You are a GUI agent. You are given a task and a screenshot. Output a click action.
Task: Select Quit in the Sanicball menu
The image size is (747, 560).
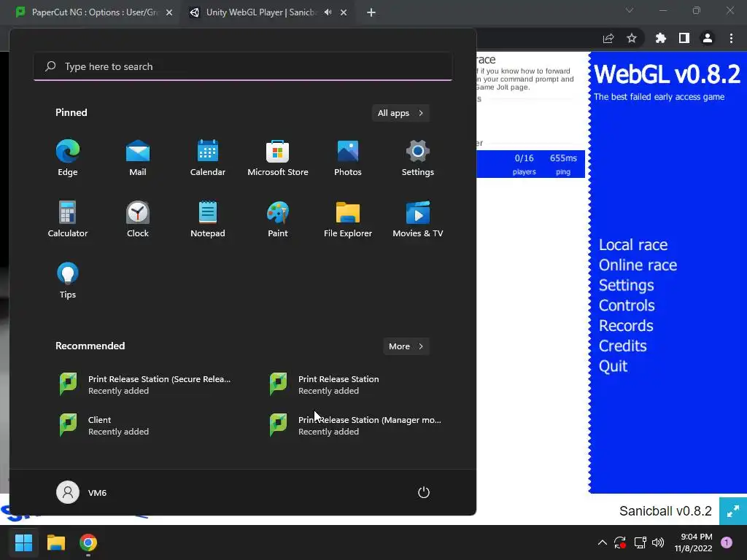point(613,366)
